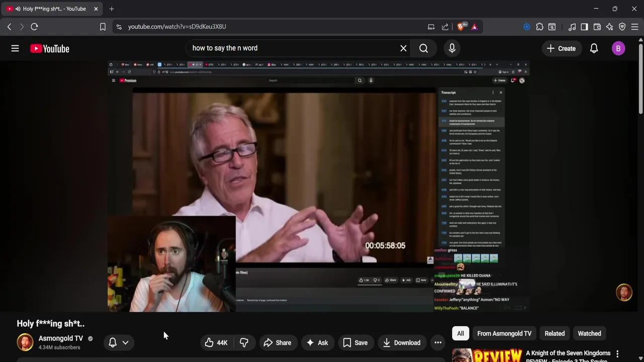
Task: Click the 4.34M subscribers text
Action: [x=59, y=347]
